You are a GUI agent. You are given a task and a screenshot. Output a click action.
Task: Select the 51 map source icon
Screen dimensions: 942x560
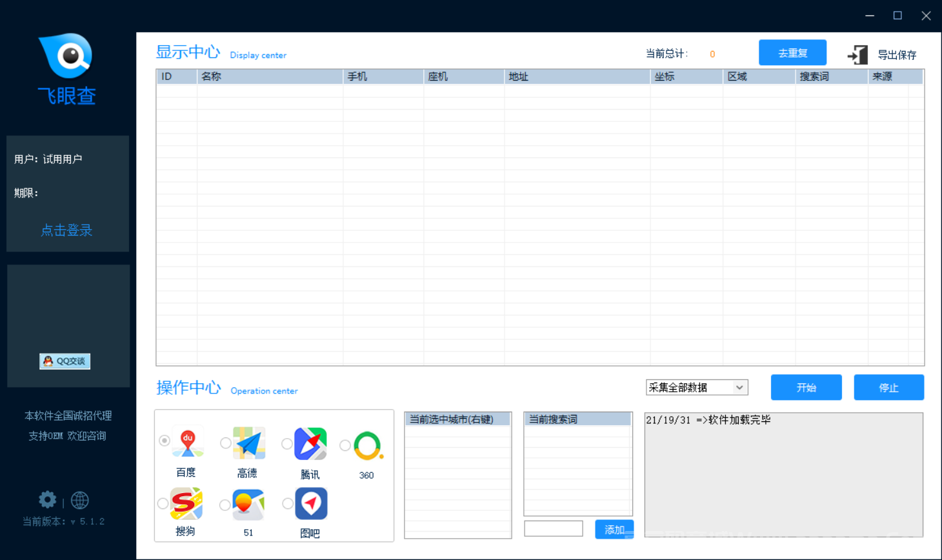tap(248, 504)
